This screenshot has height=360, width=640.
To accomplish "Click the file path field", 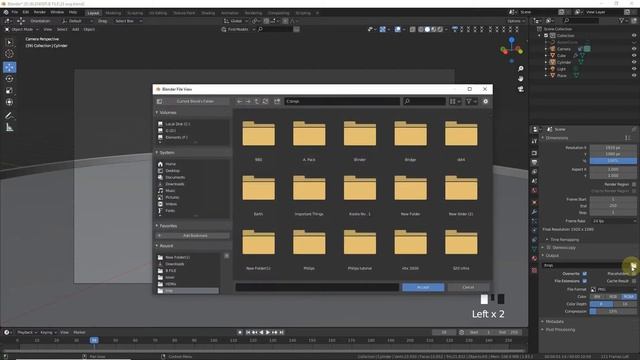I will tap(342, 101).
